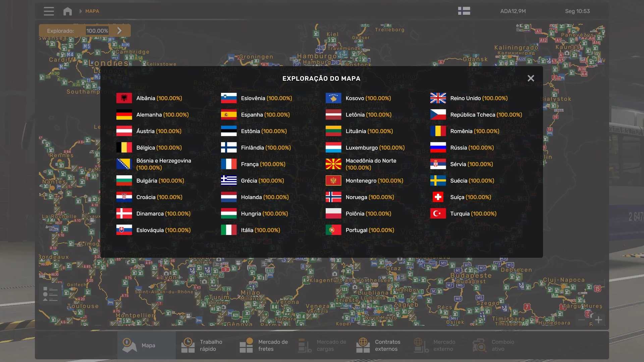
Task: Toggle the map legend list icon
Action: [50, 294]
